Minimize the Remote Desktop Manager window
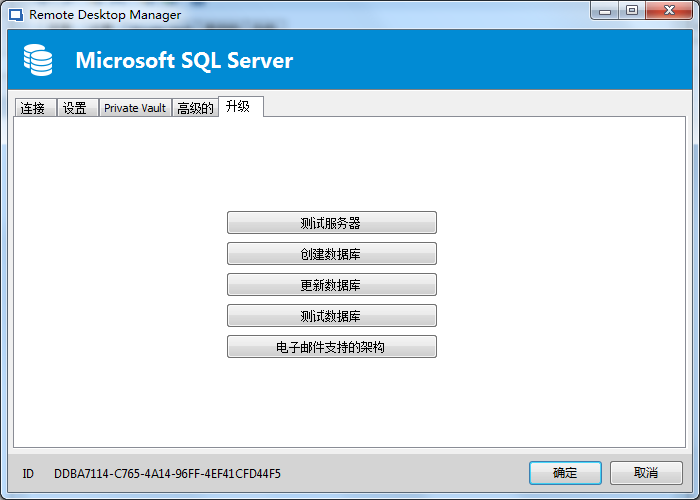Viewport: 700px width, 500px height. click(x=605, y=10)
